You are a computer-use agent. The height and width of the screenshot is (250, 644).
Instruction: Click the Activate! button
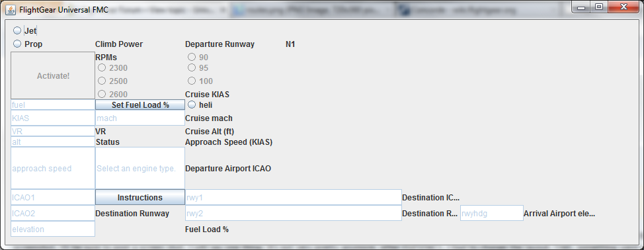point(53,75)
